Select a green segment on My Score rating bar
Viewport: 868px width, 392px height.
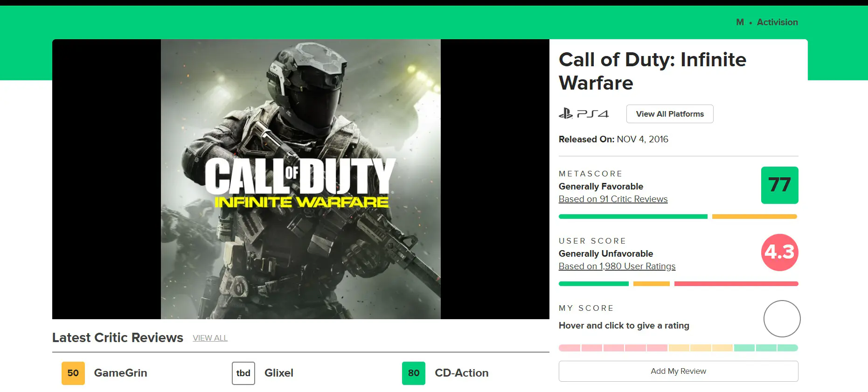pos(766,348)
